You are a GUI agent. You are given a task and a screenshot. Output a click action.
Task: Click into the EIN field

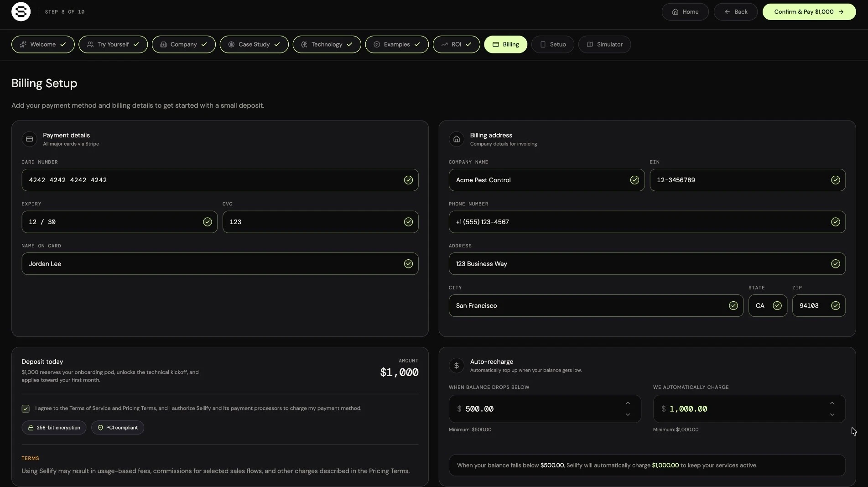click(748, 180)
